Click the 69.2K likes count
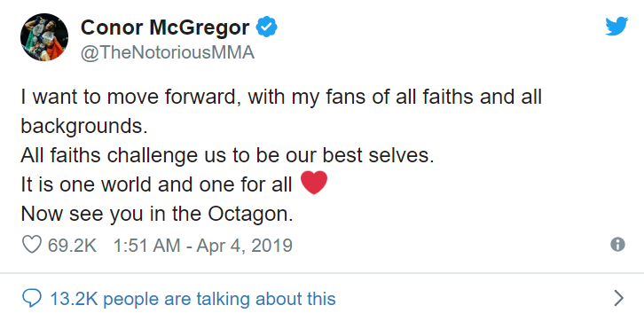The width and height of the screenshot is (644, 321). tap(72, 246)
